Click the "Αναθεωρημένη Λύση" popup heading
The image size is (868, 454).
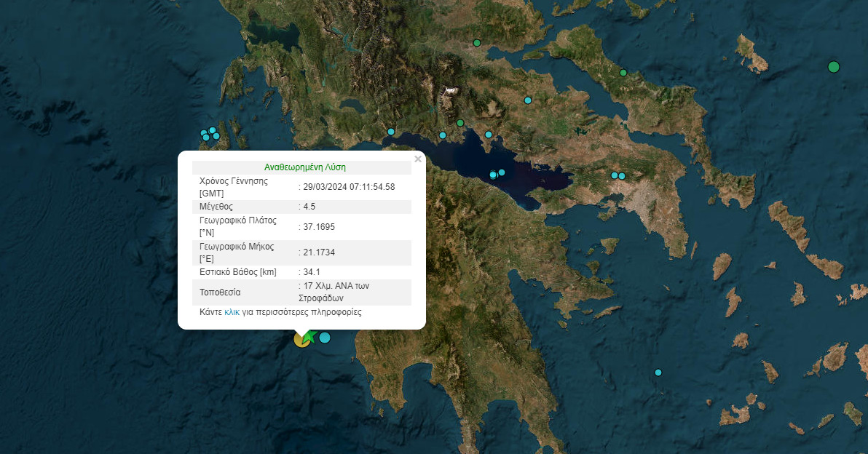[301, 167]
